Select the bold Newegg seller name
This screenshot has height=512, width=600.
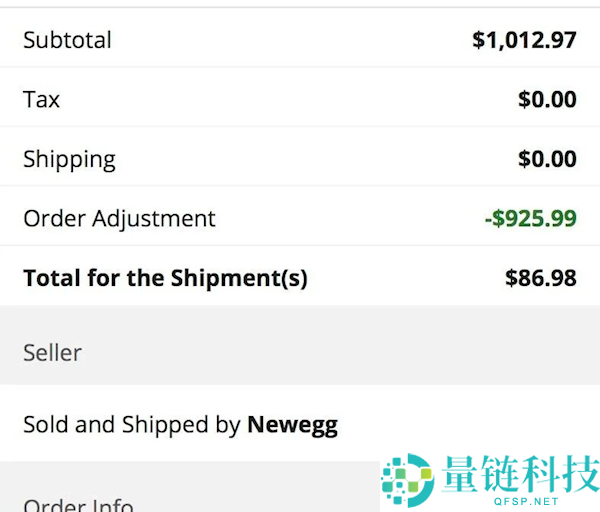[x=292, y=425]
